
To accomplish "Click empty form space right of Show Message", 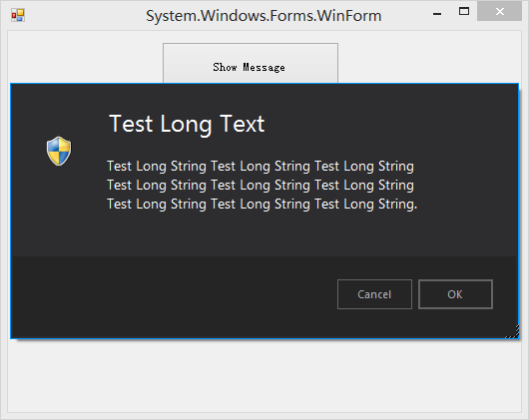I will click(429, 57).
